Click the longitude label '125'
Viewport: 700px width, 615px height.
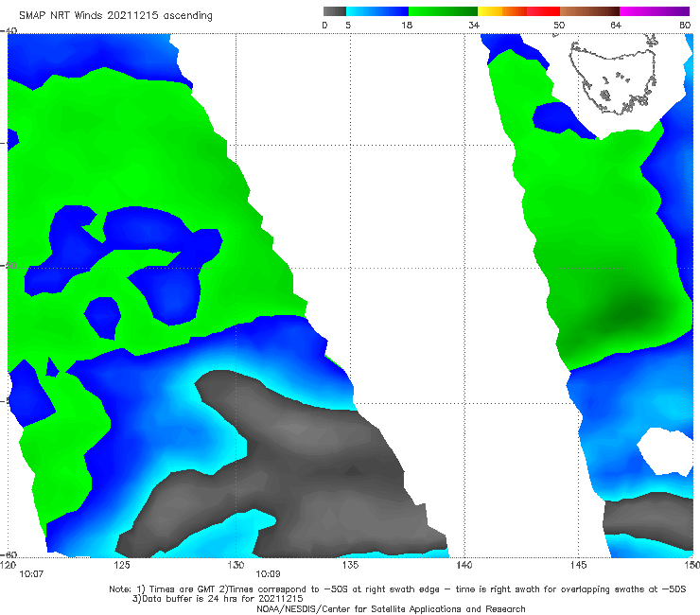[x=122, y=565]
